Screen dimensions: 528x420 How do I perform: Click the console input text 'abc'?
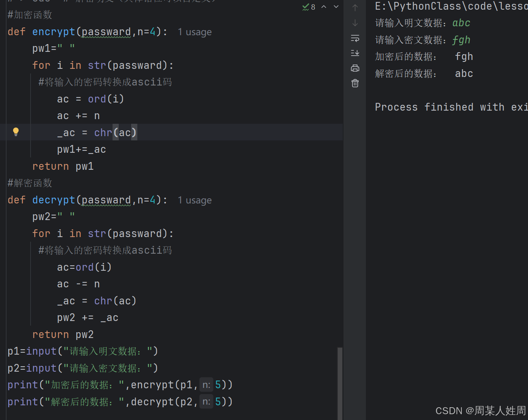click(x=461, y=23)
